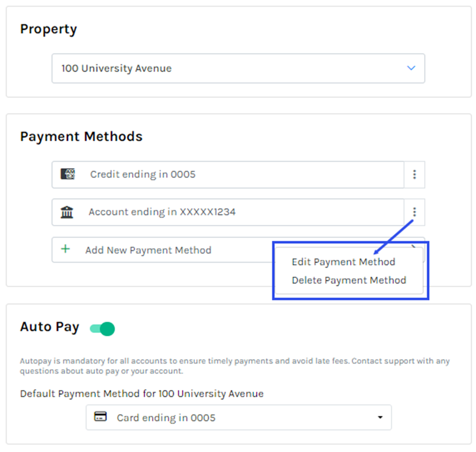Click the bank icon next to account XXXXX1234
This screenshot has width=476, height=452.
[67, 212]
